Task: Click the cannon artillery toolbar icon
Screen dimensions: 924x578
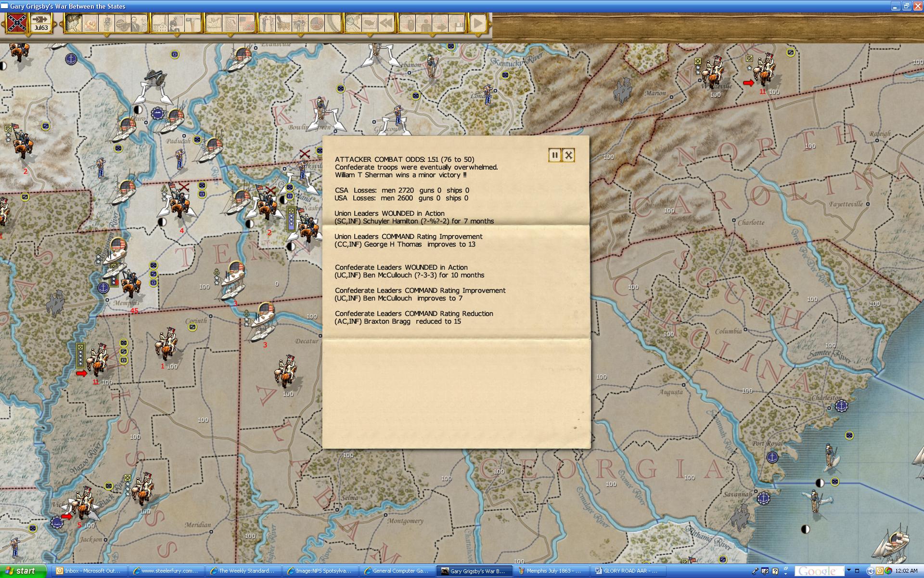Action: click(x=123, y=23)
